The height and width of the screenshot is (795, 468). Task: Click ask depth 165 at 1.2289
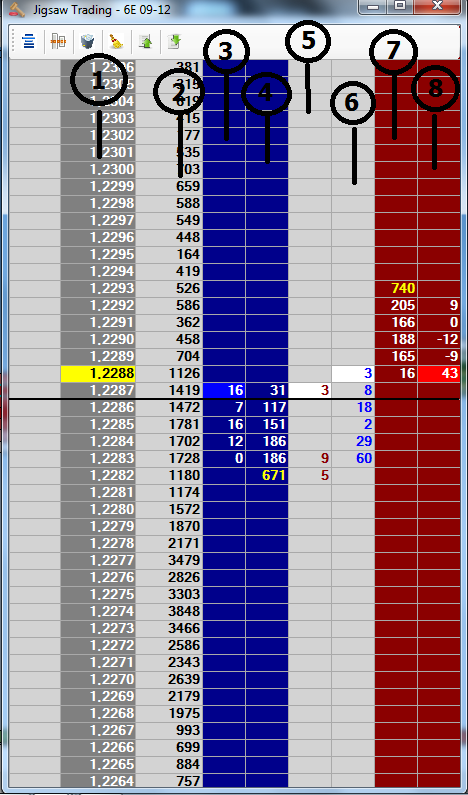[396, 356]
